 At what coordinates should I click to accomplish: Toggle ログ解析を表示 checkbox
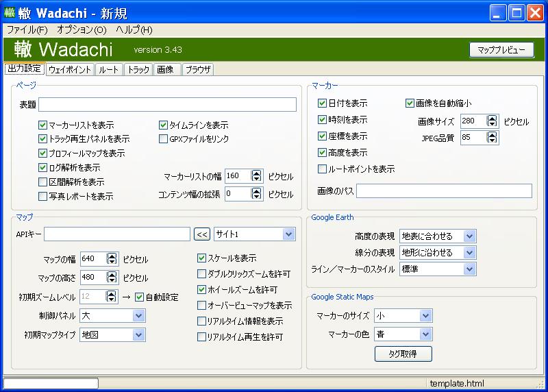click(x=42, y=167)
